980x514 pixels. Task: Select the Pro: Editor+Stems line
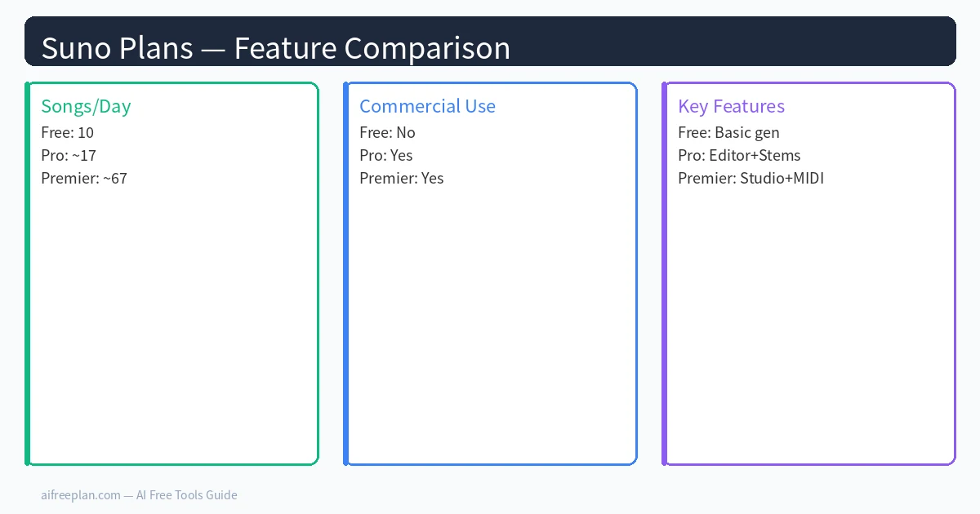pyautogui.click(x=739, y=155)
